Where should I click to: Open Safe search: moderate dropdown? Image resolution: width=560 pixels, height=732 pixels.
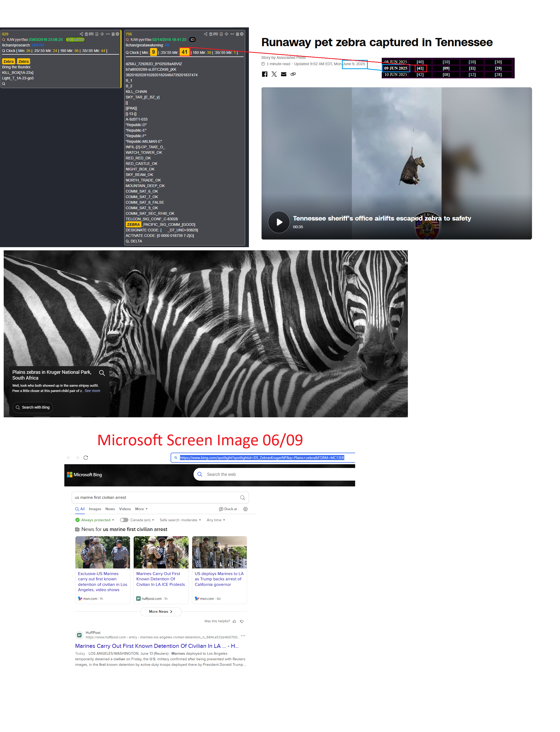pyautogui.click(x=180, y=520)
